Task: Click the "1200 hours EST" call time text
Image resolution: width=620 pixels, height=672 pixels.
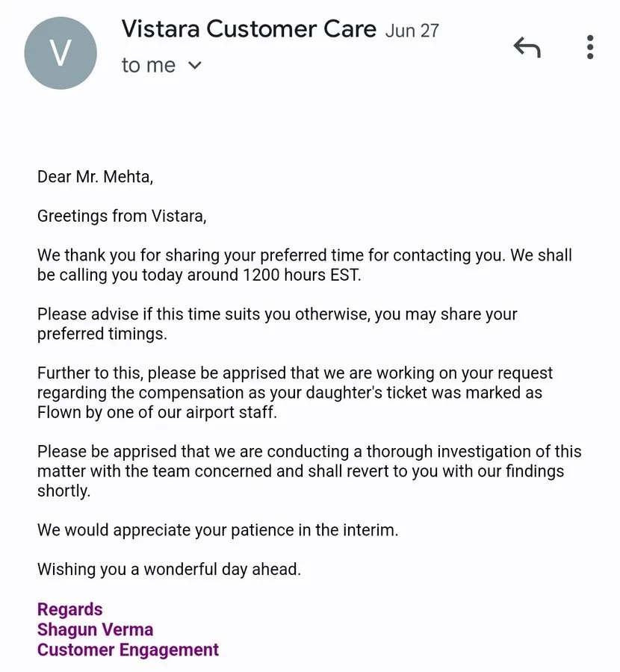Action: click(302, 275)
